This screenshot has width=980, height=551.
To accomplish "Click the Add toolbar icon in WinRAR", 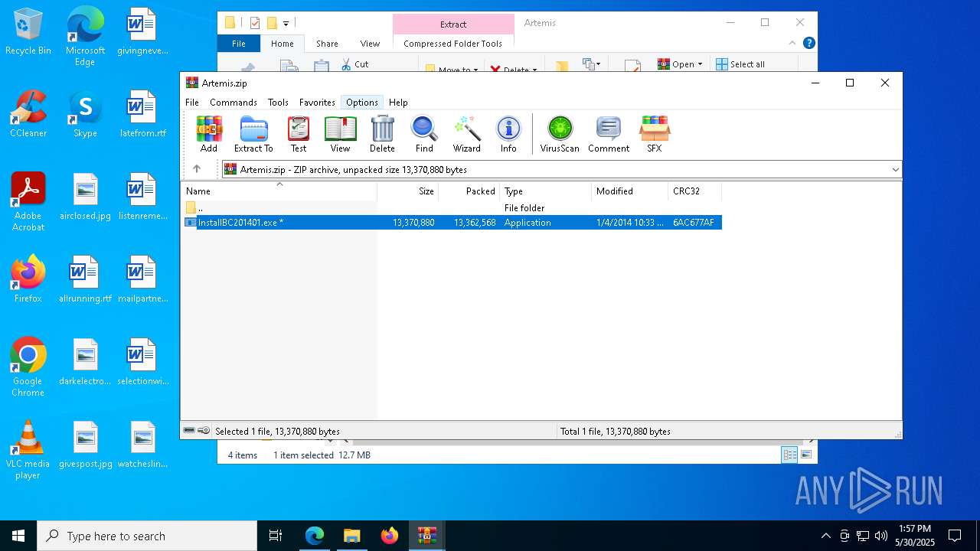I will pyautogui.click(x=209, y=134).
